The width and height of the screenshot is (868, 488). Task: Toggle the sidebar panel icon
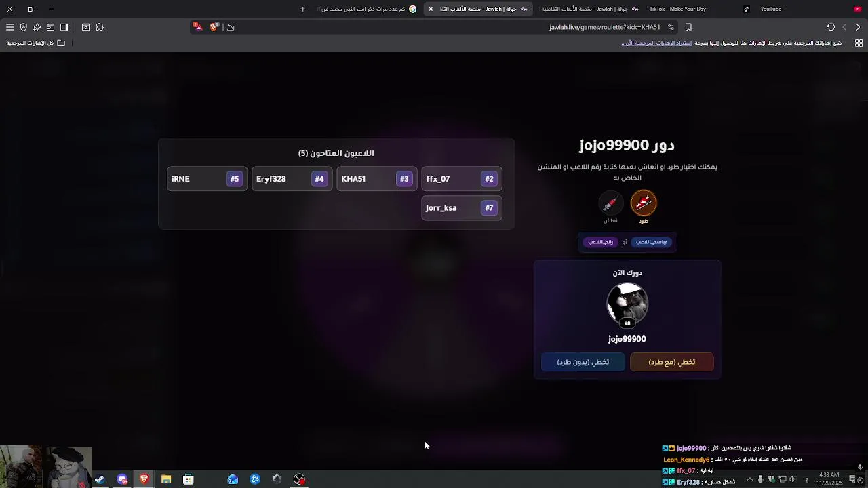(x=64, y=27)
